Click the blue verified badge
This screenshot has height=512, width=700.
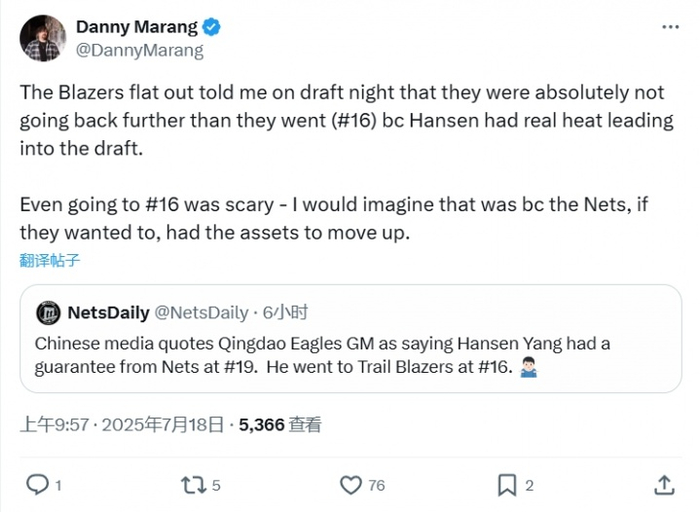tap(213, 27)
